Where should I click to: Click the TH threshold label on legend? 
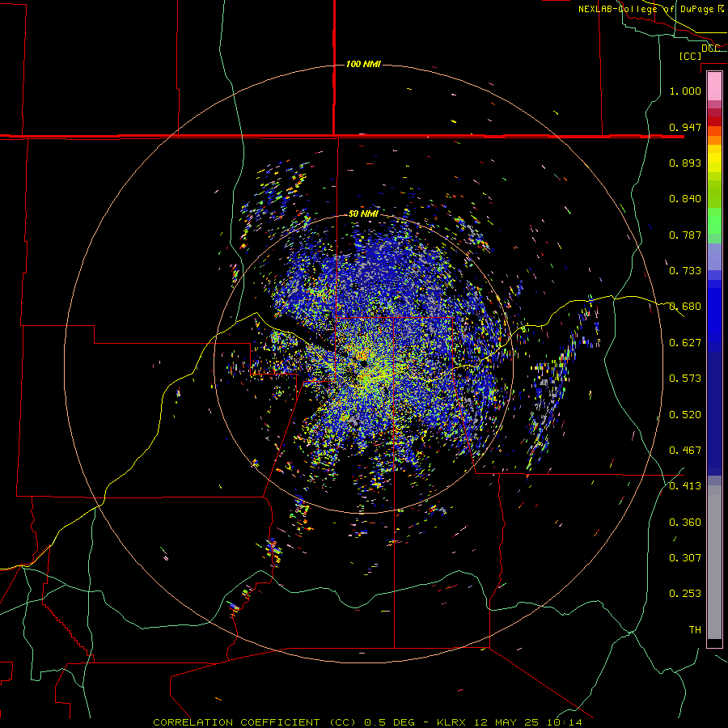click(695, 629)
